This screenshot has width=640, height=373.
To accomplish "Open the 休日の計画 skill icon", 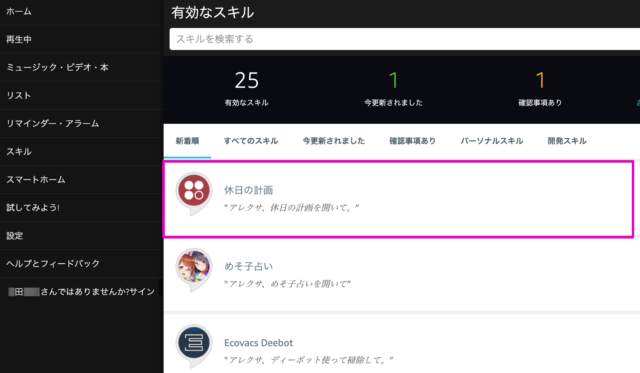I will point(194,193).
